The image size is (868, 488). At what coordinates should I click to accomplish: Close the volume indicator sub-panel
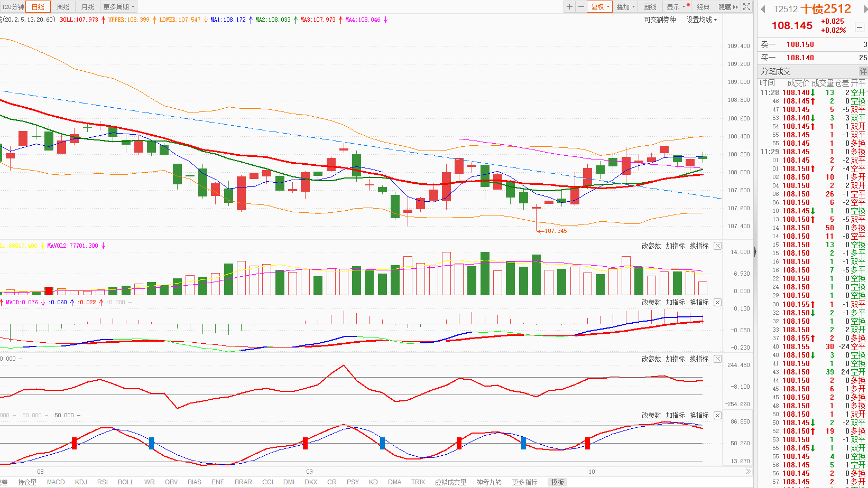pyautogui.click(x=717, y=246)
